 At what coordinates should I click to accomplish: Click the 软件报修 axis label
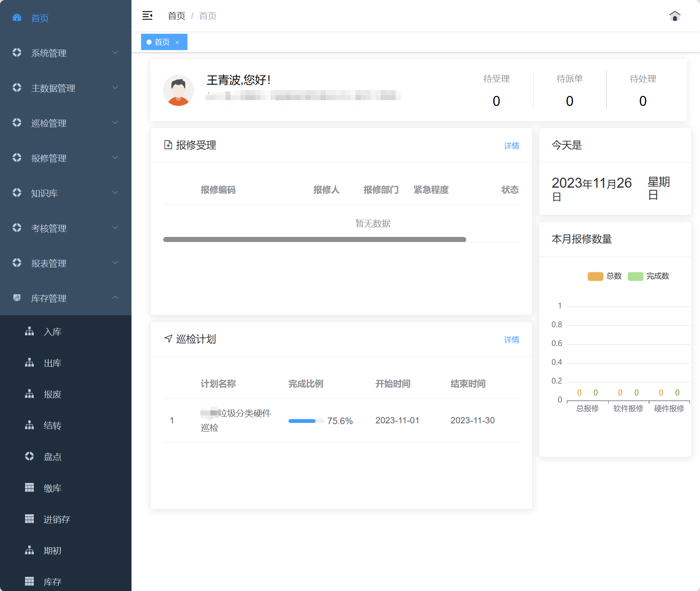(x=628, y=408)
